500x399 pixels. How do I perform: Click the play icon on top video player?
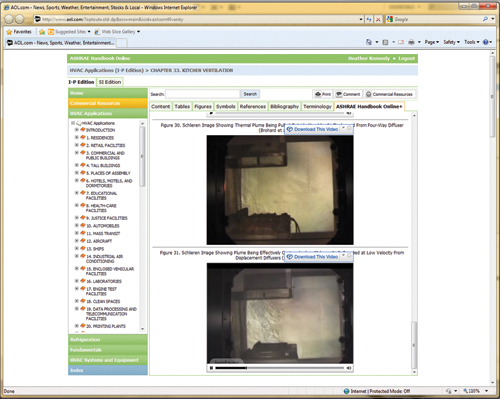211,113
